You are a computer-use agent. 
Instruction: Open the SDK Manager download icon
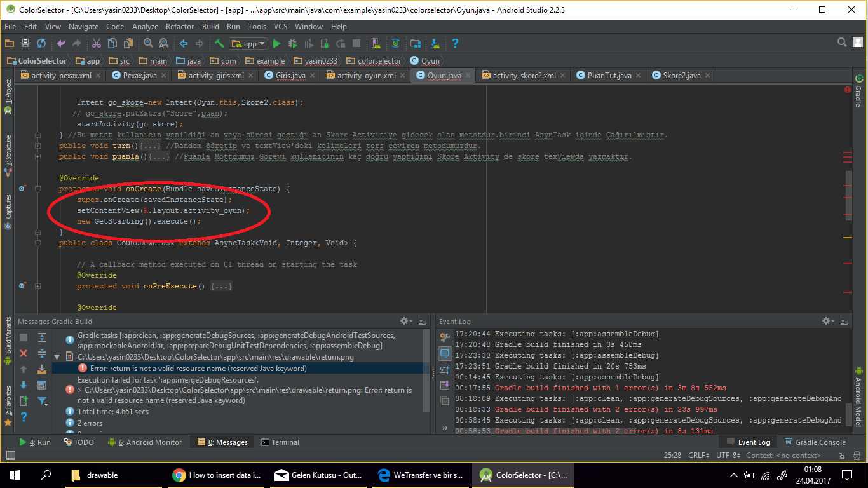point(435,43)
